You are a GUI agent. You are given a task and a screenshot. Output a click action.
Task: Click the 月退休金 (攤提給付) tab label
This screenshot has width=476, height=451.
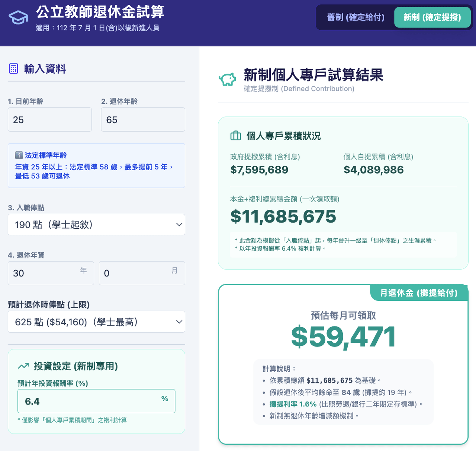click(x=419, y=293)
